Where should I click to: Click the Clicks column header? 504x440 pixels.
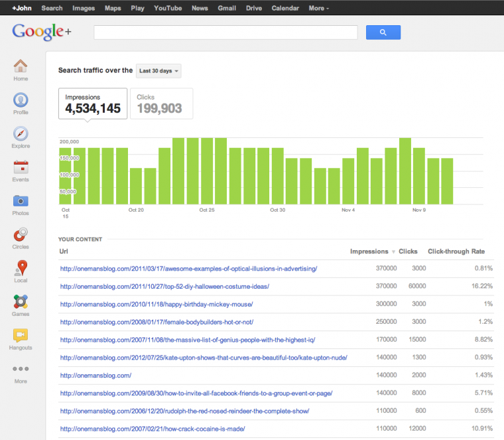408,252
